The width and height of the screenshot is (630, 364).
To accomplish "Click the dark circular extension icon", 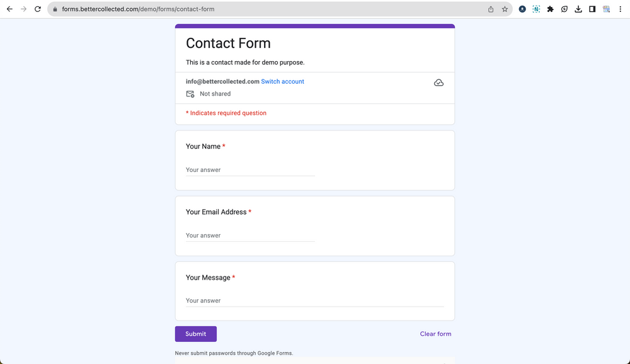I will click(x=522, y=9).
